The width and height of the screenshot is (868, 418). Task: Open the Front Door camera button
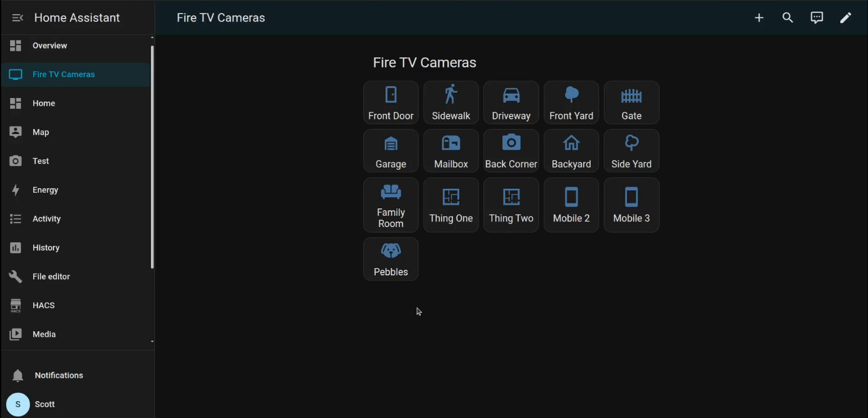390,103
